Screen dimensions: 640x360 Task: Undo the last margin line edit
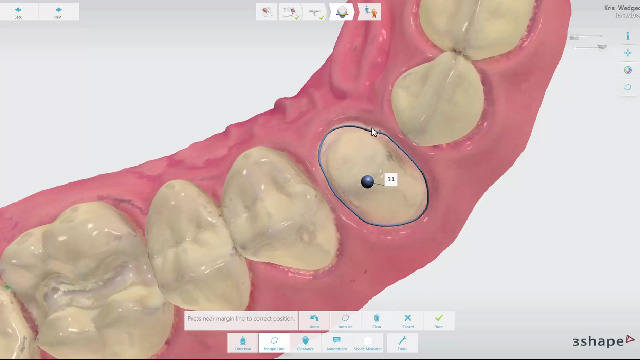314,321
